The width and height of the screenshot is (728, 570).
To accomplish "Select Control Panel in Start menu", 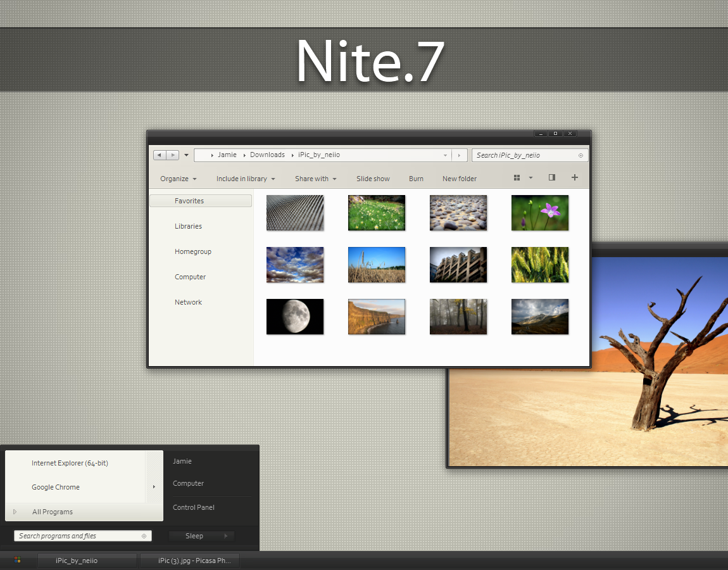I will [x=194, y=507].
